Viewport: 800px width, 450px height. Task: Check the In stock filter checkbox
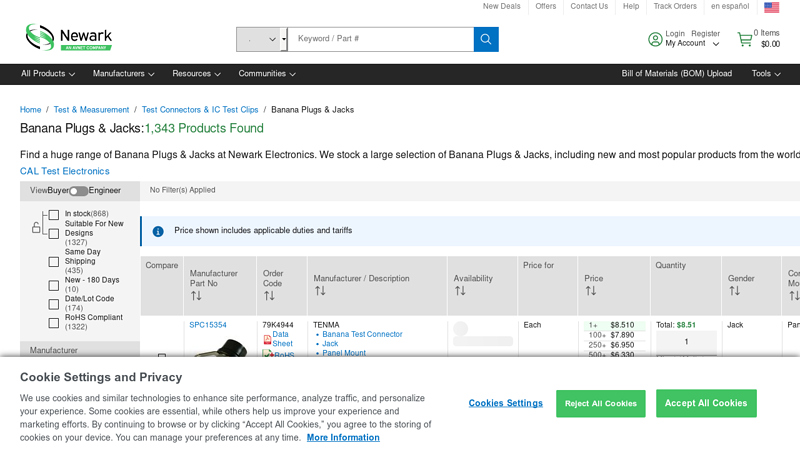(x=54, y=214)
